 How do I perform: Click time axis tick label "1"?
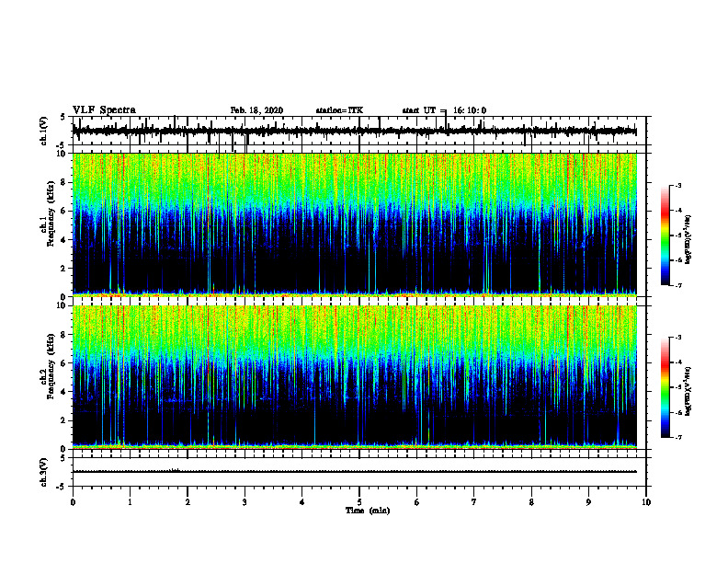click(130, 502)
